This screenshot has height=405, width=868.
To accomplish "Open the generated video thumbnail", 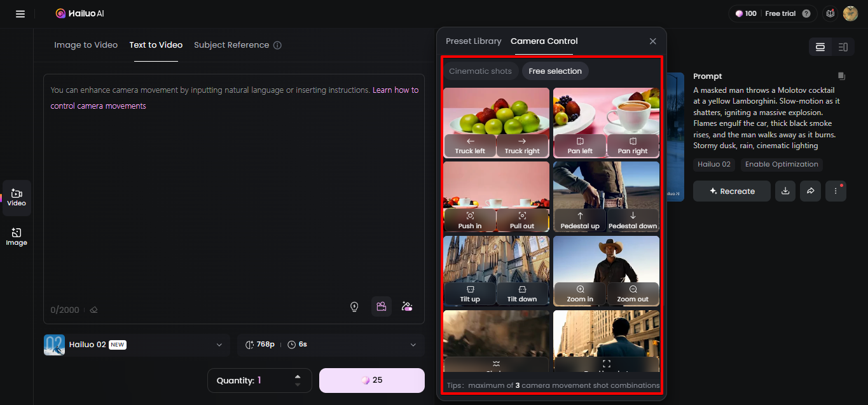I will coord(675,137).
